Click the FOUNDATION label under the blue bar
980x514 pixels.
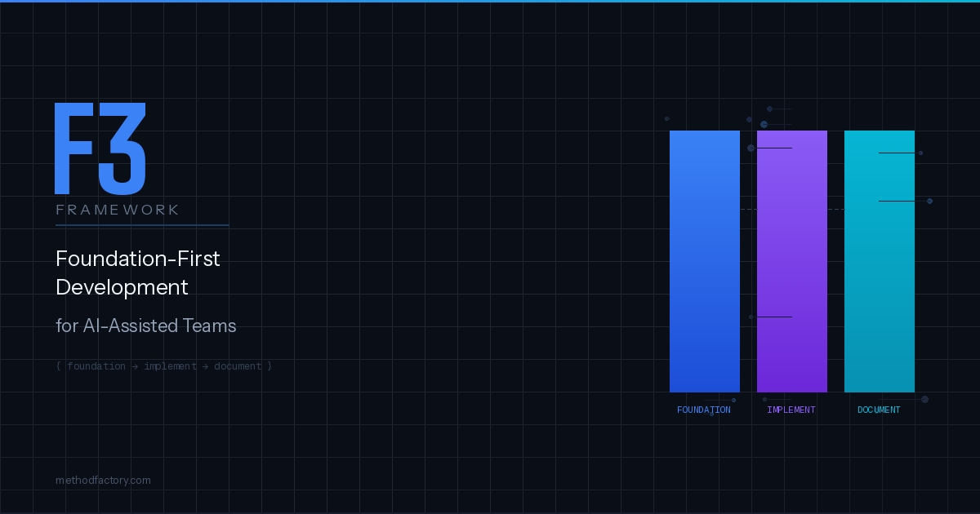click(703, 410)
